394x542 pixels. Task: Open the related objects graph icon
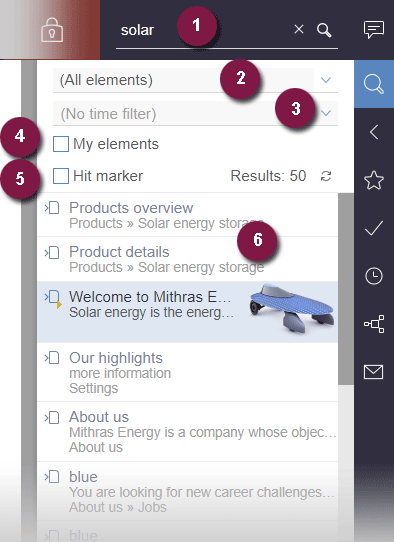click(x=374, y=324)
